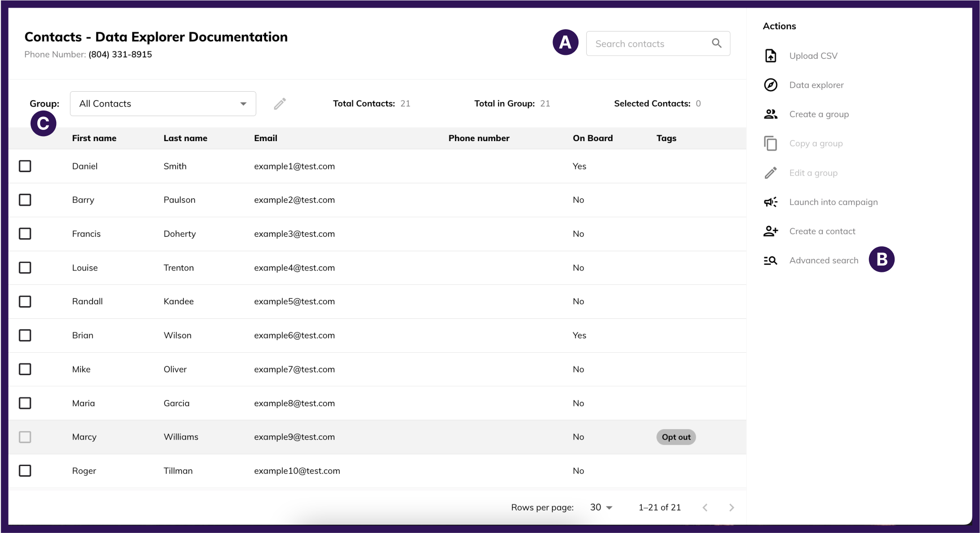Click the Launch into campaign megaphone icon
This screenshot has width=980, height=533.
click(x=771, y=202)
